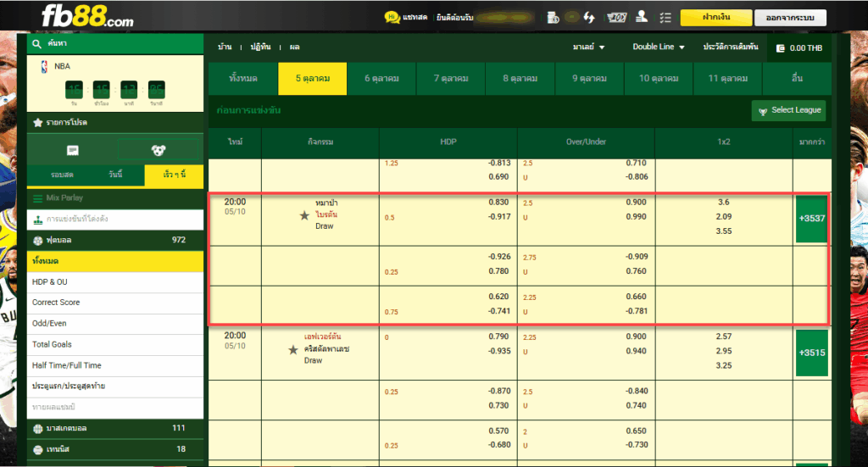
Task: Select the 11 ตุลาคม date tab
Action: 728,79
